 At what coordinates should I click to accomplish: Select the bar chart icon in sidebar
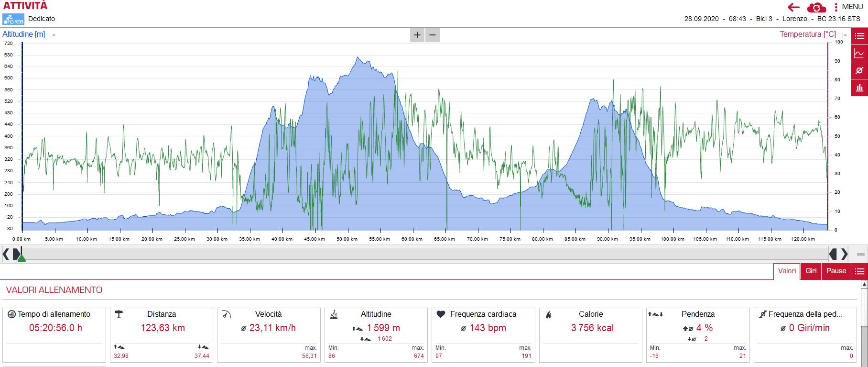(859, 88)
